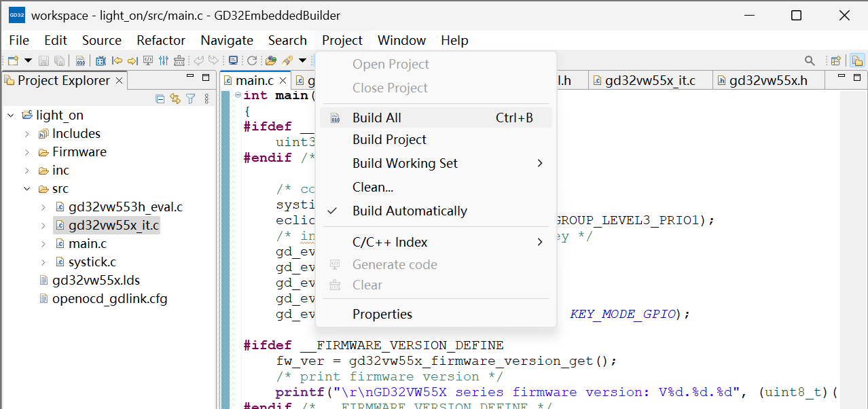Open the Edit menu
Screen dimensions: 868x409
pyautogui.click(x=56, y=40)
